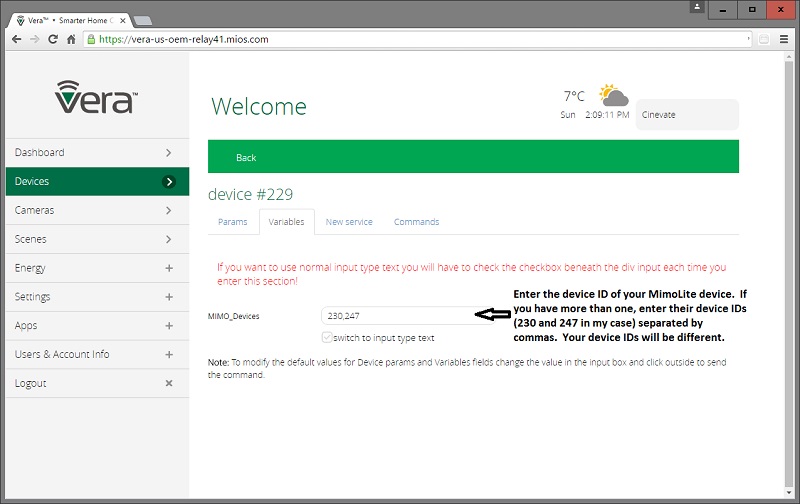Expand Users & Account Info plus sign

169,355
